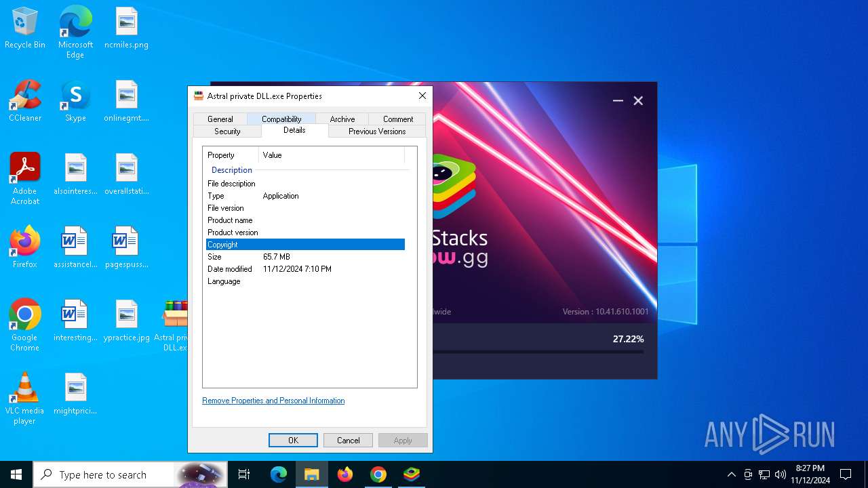Viewport: 868px width, 488px height.
Task: Select the pagespuss... Word document
Action: tap(126, 248)
